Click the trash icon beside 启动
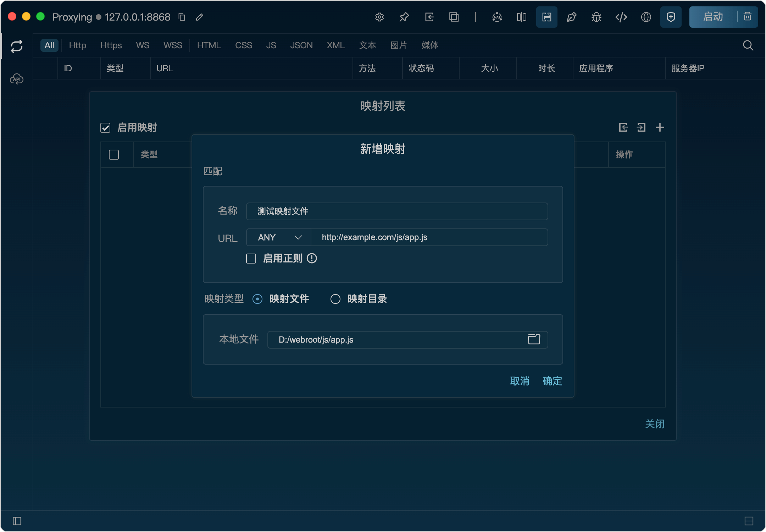The width and height of the screenshot is (766, 532). pos(748,17)
